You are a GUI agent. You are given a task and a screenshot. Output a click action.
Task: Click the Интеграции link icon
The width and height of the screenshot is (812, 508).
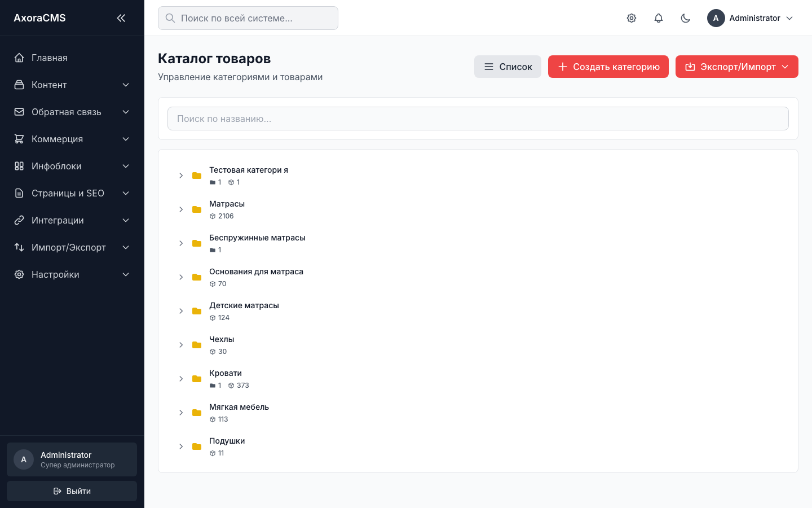(x=19, y=220)
